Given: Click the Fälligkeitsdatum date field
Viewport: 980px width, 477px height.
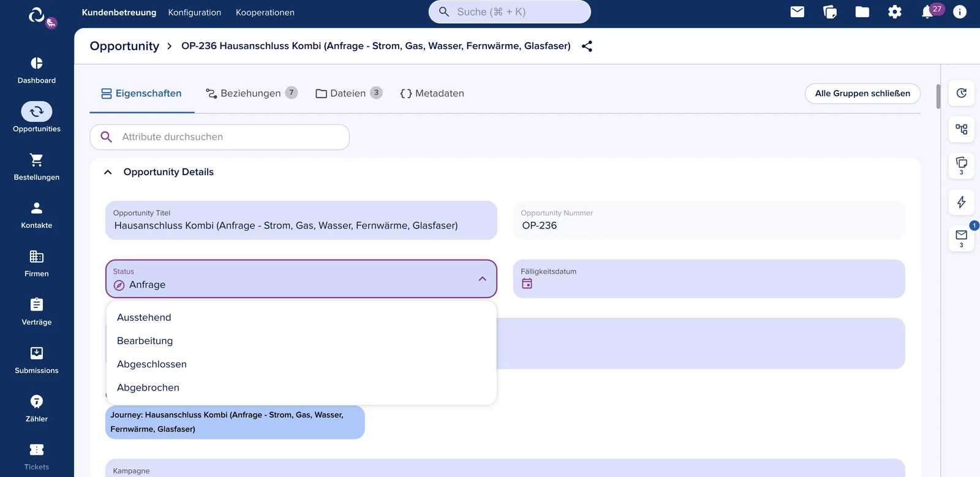Looking at the screenshot, I should click(709, 279).
